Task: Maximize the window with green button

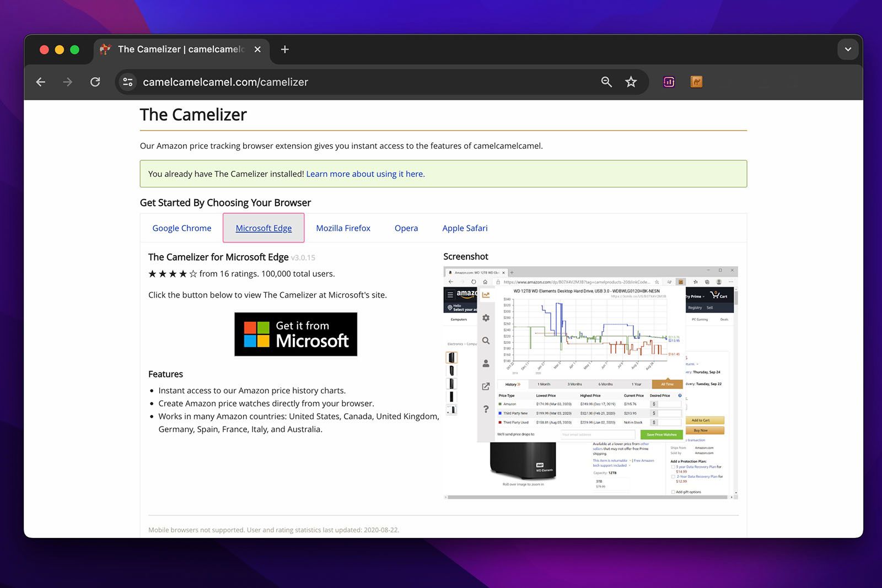Action: [x=74, y=50]
